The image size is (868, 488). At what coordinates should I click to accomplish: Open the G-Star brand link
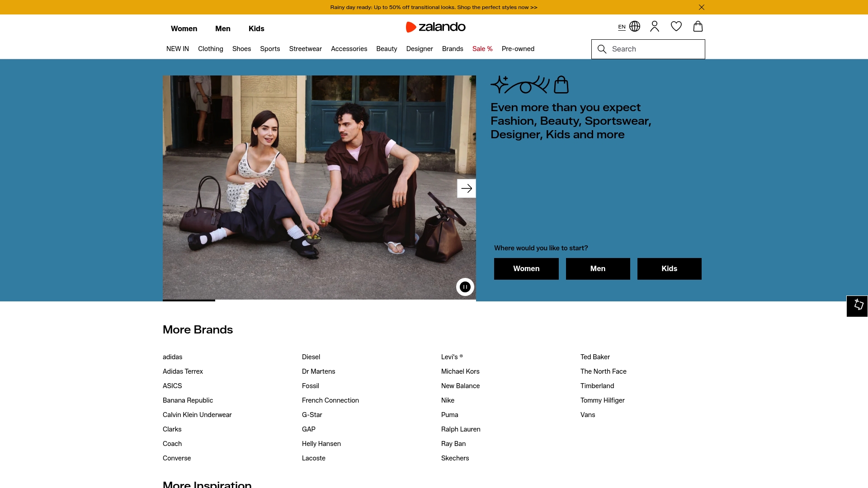click(x=312, y=415)
